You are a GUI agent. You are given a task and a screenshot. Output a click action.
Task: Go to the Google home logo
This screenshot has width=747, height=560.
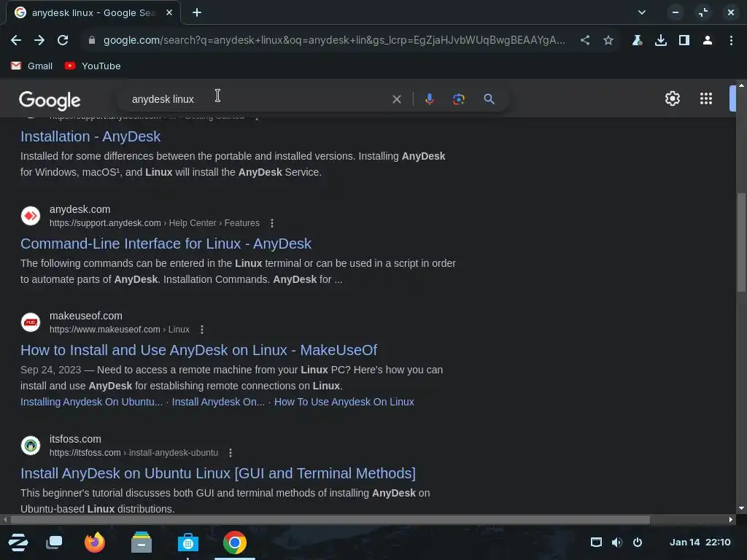coord(50,100)
